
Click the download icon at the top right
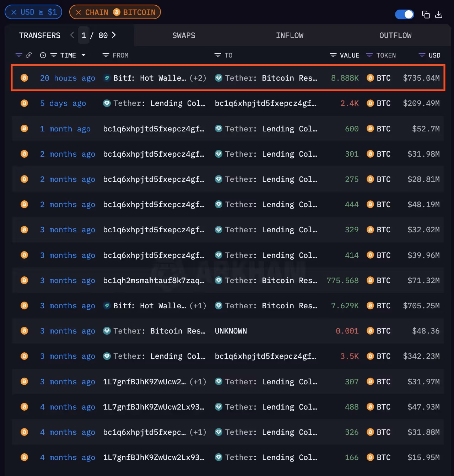point(439,15)
